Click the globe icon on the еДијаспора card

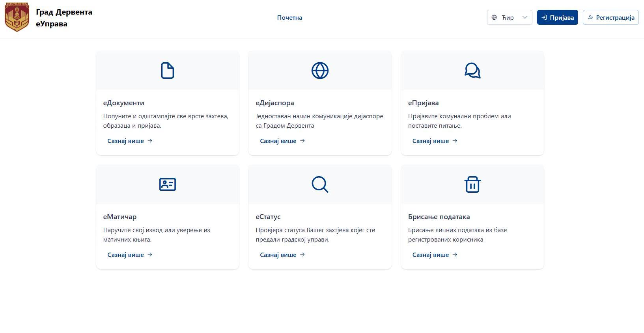(x=320, y=71)
